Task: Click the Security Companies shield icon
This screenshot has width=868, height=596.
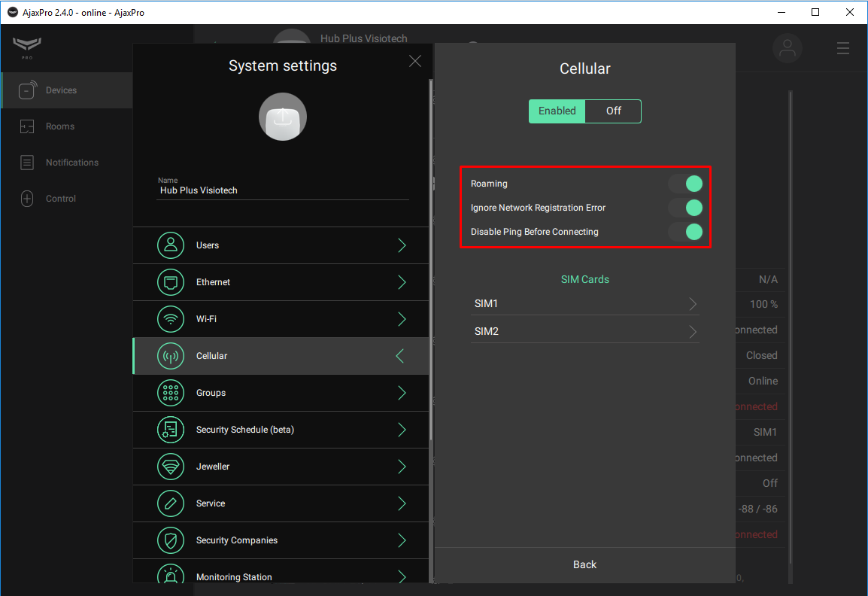Action: click(x=171, y=540)
